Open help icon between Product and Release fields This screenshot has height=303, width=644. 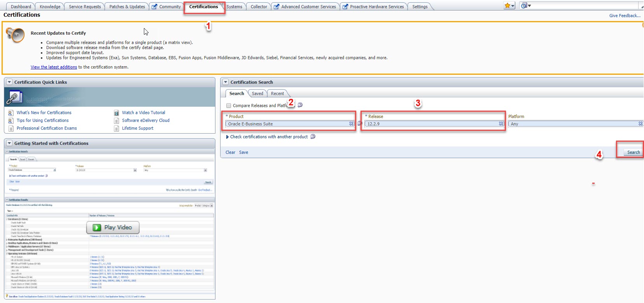coord(360,123)
